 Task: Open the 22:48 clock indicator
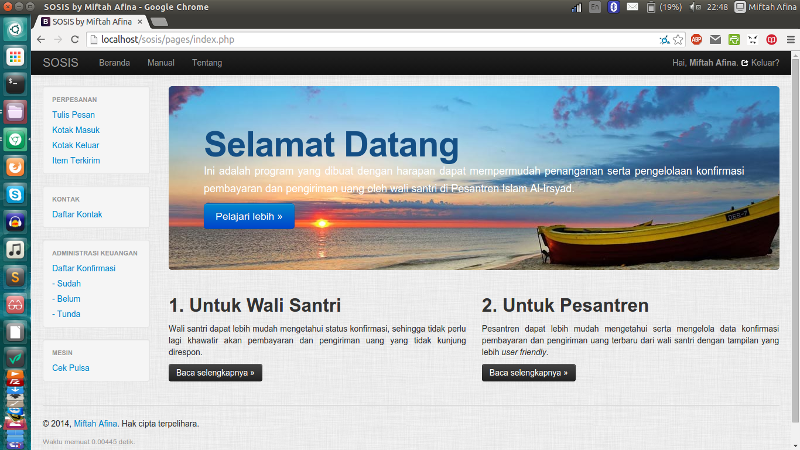pos(718,7)
